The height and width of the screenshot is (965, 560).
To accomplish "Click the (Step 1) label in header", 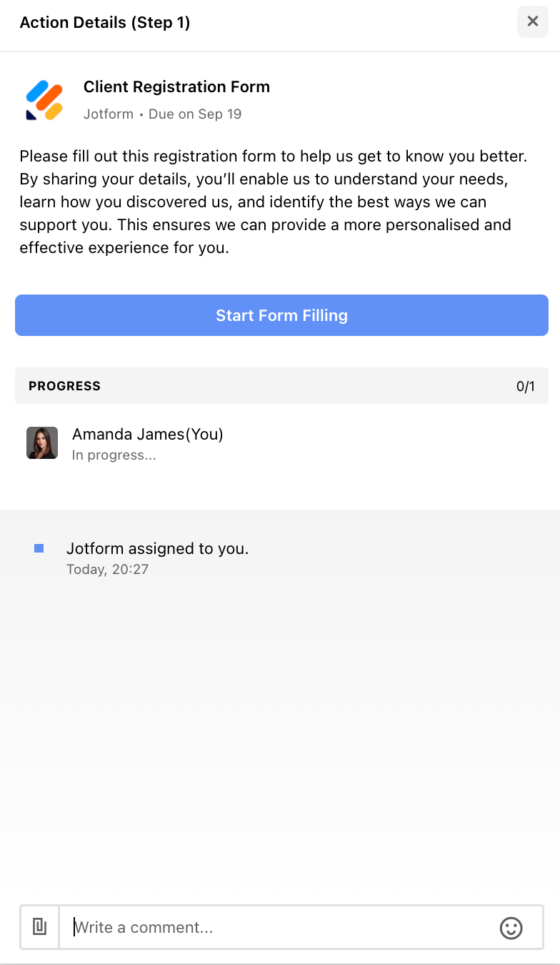I will pyautogui.click(x=160, y=23).
